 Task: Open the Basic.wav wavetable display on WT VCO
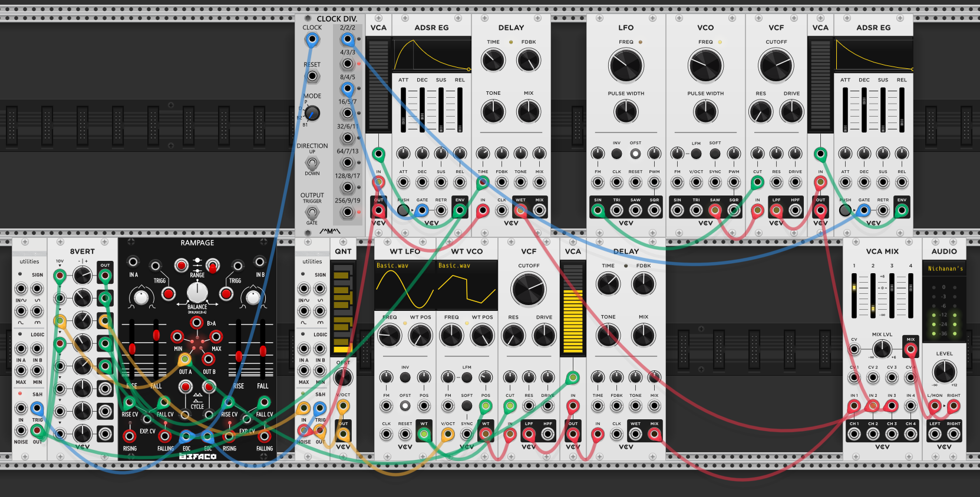click(x=467, y=286)
